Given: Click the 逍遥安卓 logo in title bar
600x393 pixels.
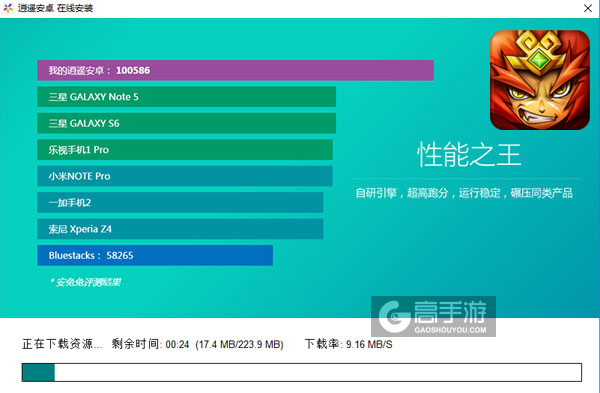Looking at the screenshot, I should (8, 8).
